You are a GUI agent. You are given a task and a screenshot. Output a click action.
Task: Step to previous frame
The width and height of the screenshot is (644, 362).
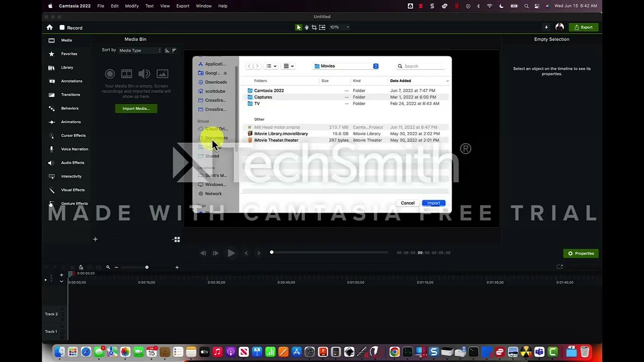[203, 253]
